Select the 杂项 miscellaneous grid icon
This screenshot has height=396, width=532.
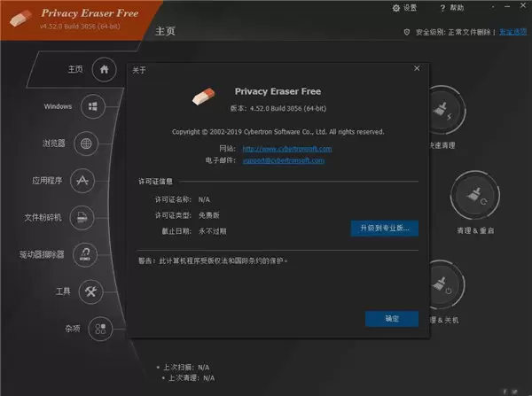coord(100,329)
